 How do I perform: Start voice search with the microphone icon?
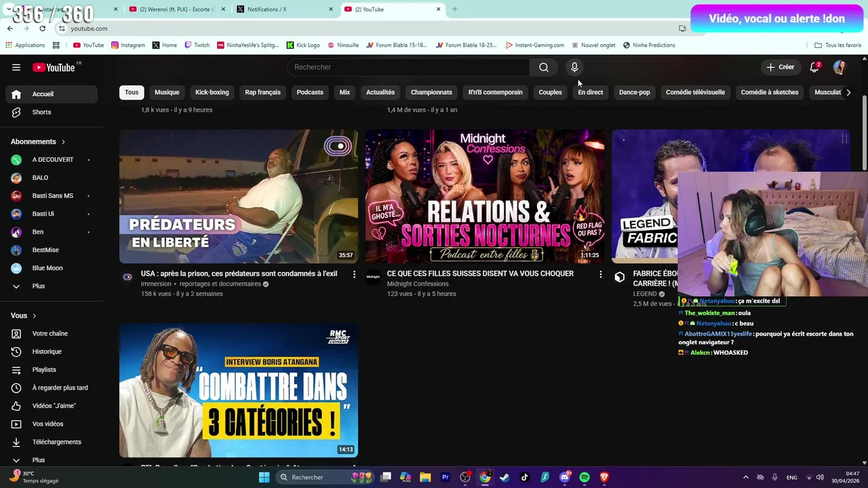tap(574, 67)
